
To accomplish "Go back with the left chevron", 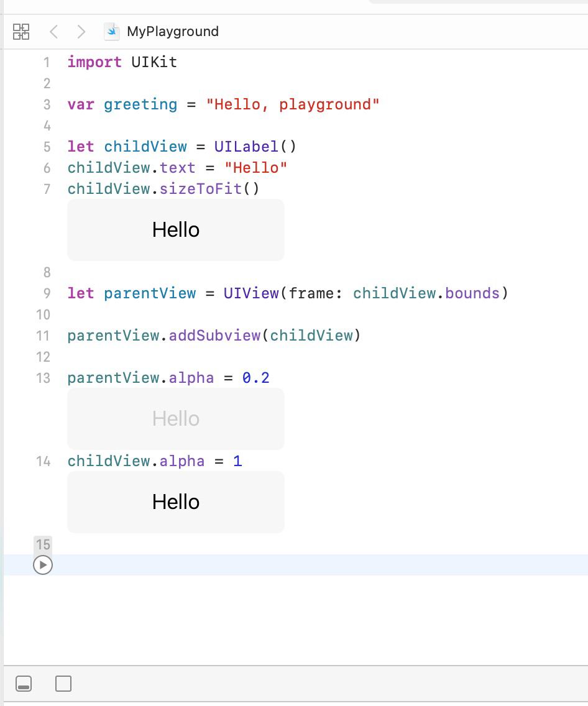I will (x=53, y=32).
